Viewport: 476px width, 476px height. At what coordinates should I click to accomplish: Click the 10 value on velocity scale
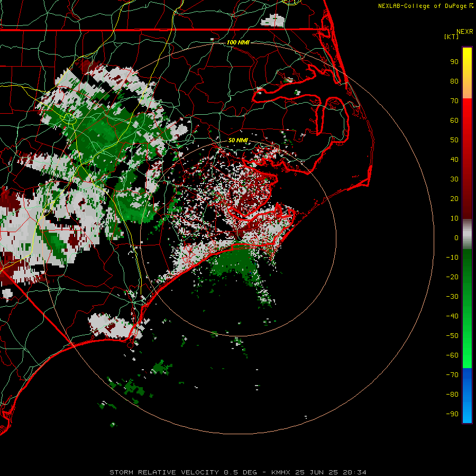[x=454, y=218]
